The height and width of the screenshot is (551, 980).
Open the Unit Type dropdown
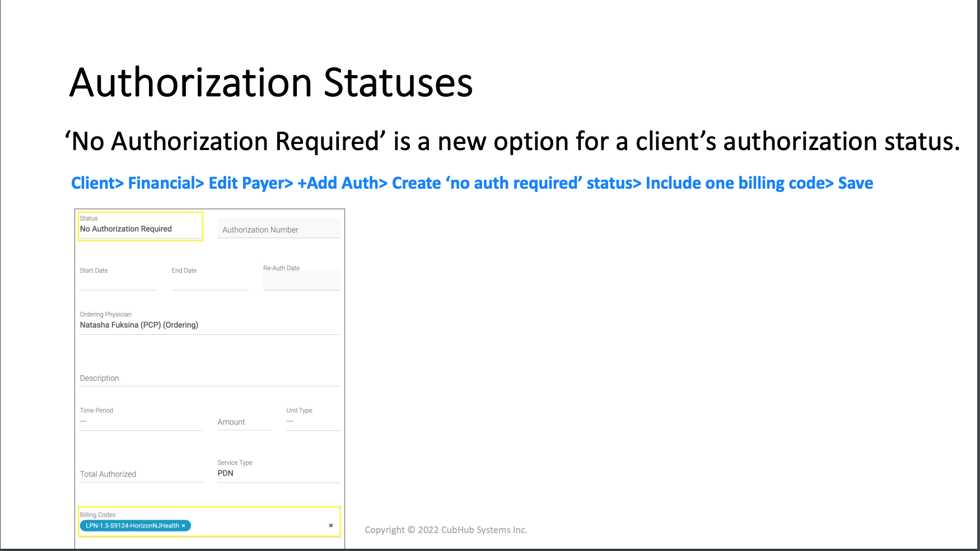(x=313, y=418)
